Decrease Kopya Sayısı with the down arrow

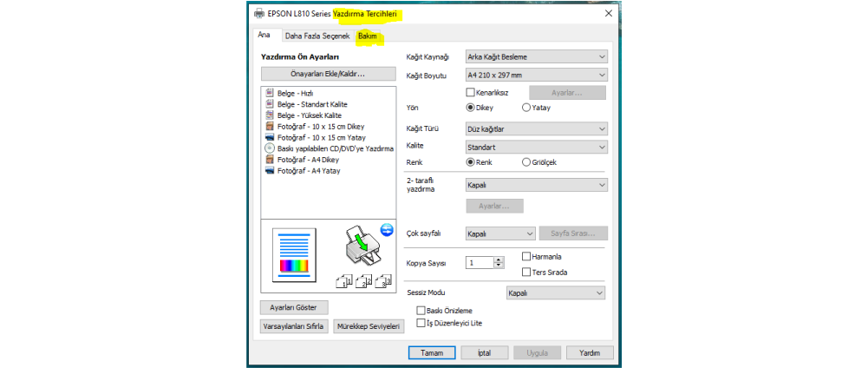[499, 266]
